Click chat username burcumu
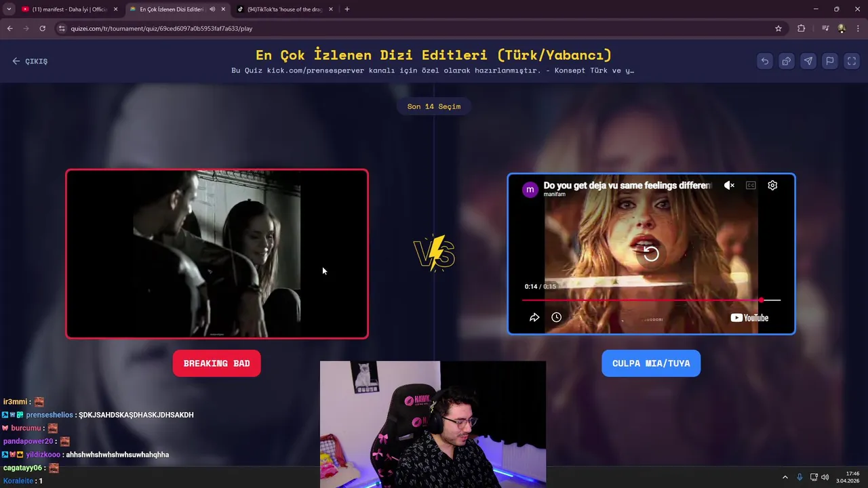The width and height of the screenshot is (868, 488). (26, 428)
